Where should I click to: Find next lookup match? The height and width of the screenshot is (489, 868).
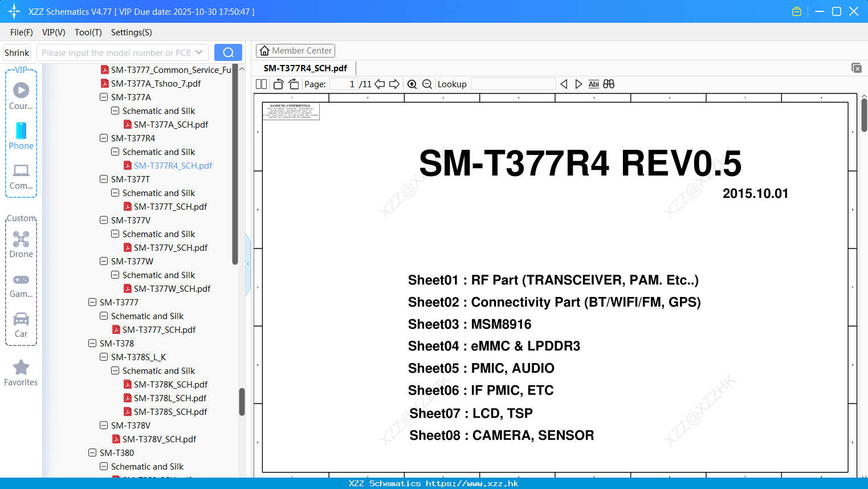click(578, 84)
